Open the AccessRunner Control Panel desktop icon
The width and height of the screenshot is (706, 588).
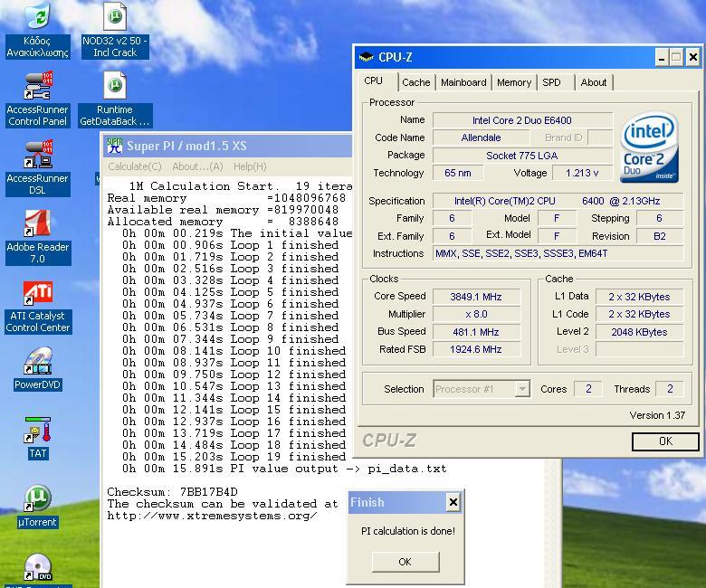pyautogui.click(x=38, y=100)
